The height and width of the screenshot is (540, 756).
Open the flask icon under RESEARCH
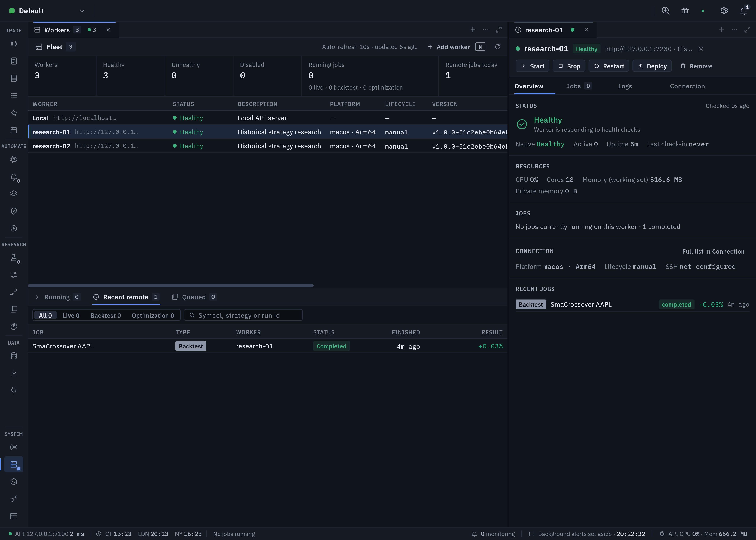14,258
